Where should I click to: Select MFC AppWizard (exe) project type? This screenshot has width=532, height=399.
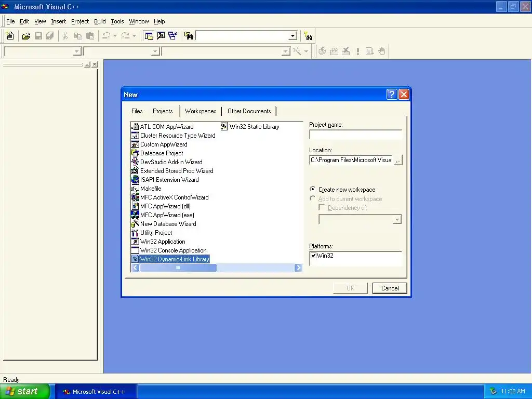[163, 215]
